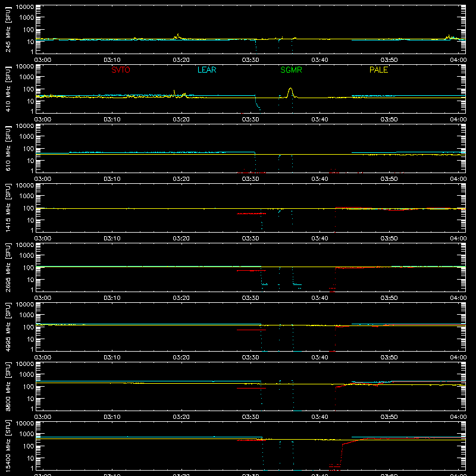Click the 1000 y-axis label of 410 MHz panel

click(27, 77)
